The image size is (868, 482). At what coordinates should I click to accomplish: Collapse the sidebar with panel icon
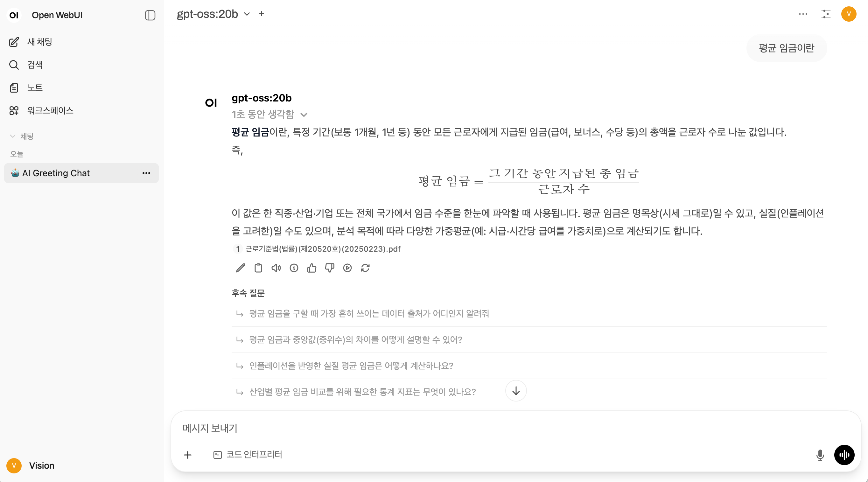pyautogui.click(x=150, y=15)
